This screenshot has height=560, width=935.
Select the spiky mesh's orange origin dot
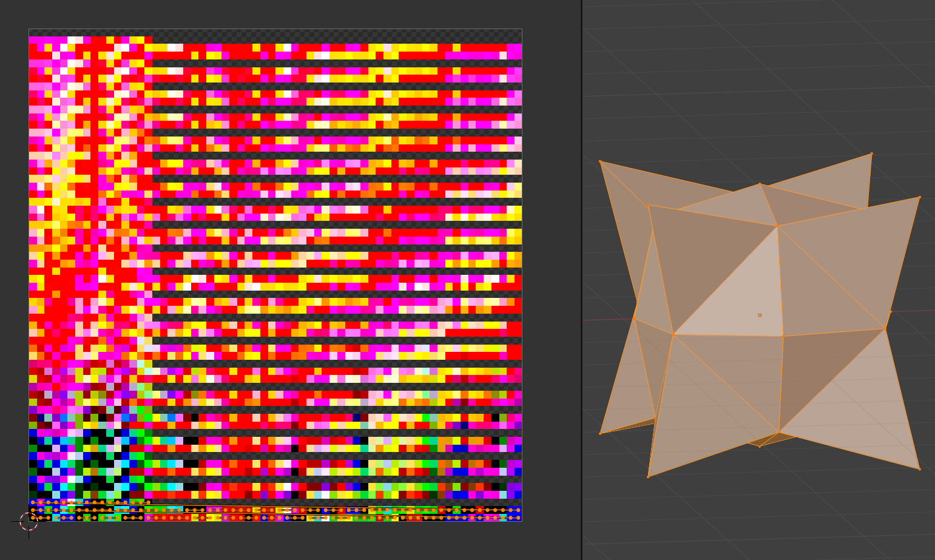760,315
